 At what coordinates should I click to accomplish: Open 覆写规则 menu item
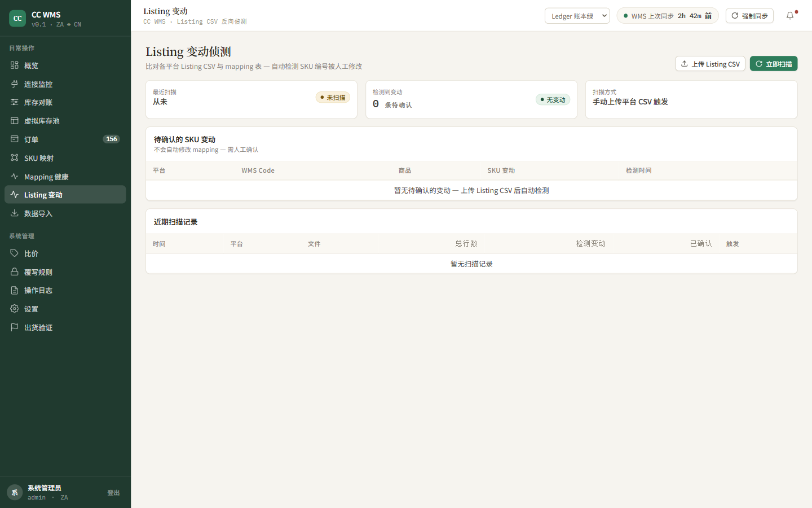tap(65, 272)
